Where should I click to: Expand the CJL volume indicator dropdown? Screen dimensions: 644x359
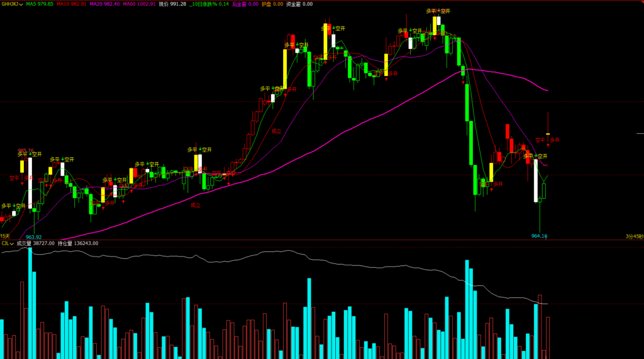[x=11, y=243]
